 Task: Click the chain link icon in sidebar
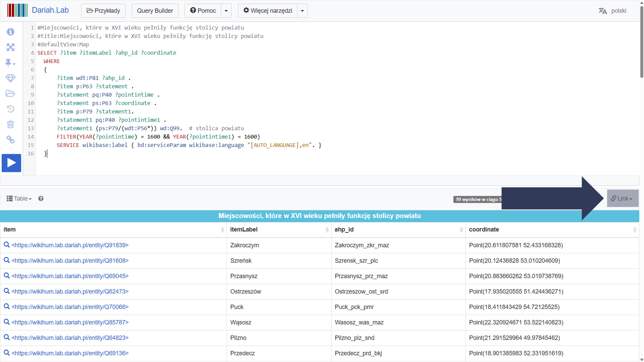coord(11,140)
